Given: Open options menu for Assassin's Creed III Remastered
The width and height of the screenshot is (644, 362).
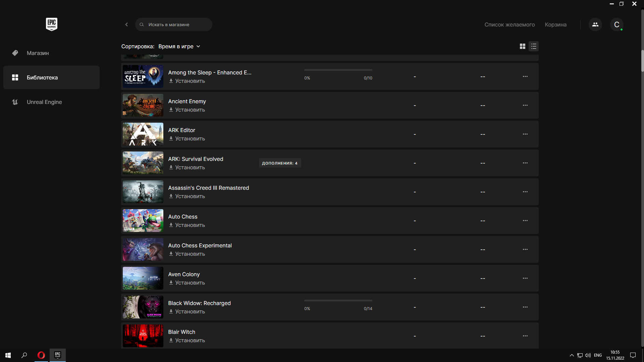Looking at the screenshot, I should pos(525,192).
